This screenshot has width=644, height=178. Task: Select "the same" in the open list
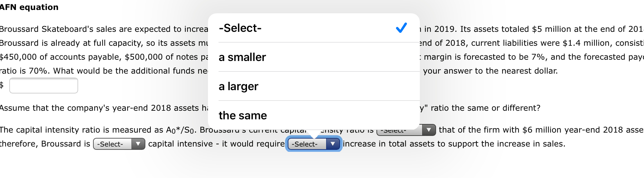click(x=243, y=116)
